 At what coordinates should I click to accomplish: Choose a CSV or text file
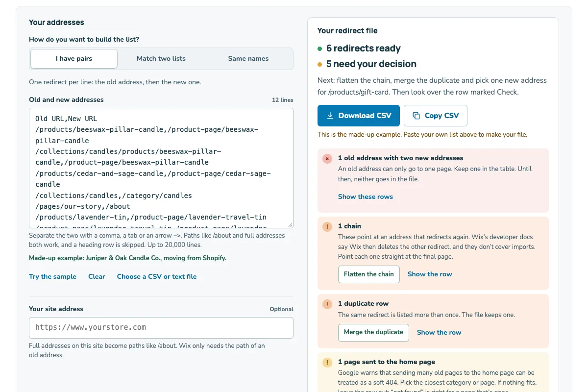click(157, 276)
